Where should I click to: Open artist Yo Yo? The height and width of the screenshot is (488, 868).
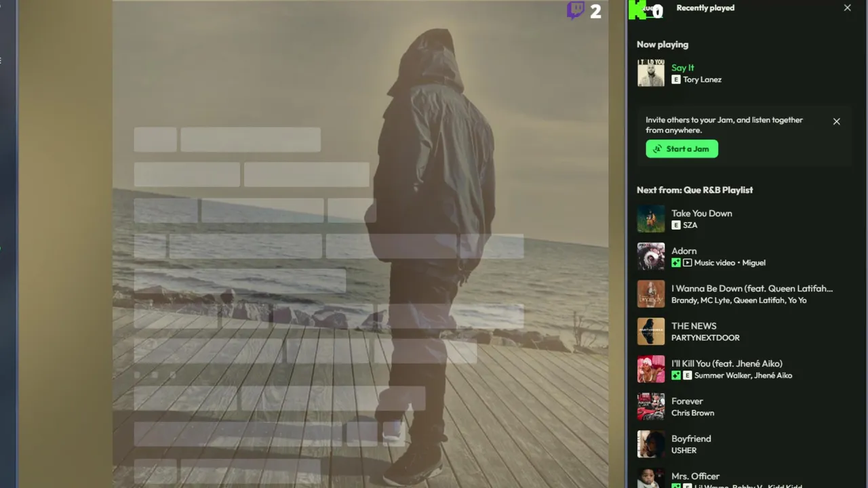[797, 300]
